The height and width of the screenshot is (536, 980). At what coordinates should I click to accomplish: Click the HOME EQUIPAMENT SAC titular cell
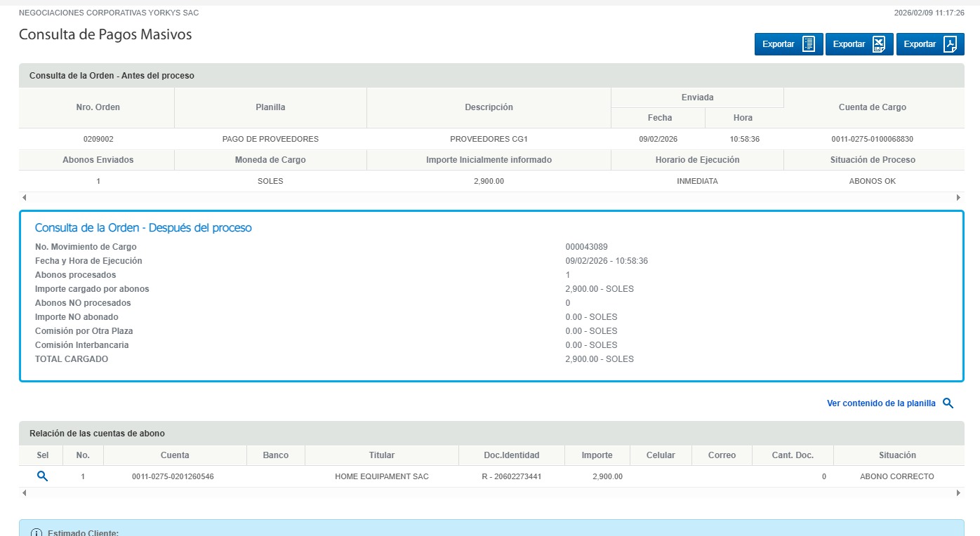click(381, 476)
